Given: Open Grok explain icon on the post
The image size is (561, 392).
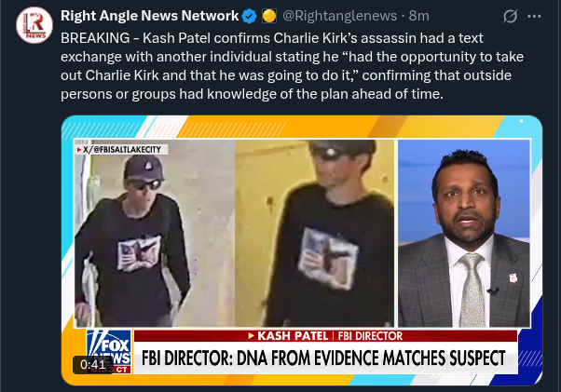Looking at the screenshot, I should [x=510, y=16].
